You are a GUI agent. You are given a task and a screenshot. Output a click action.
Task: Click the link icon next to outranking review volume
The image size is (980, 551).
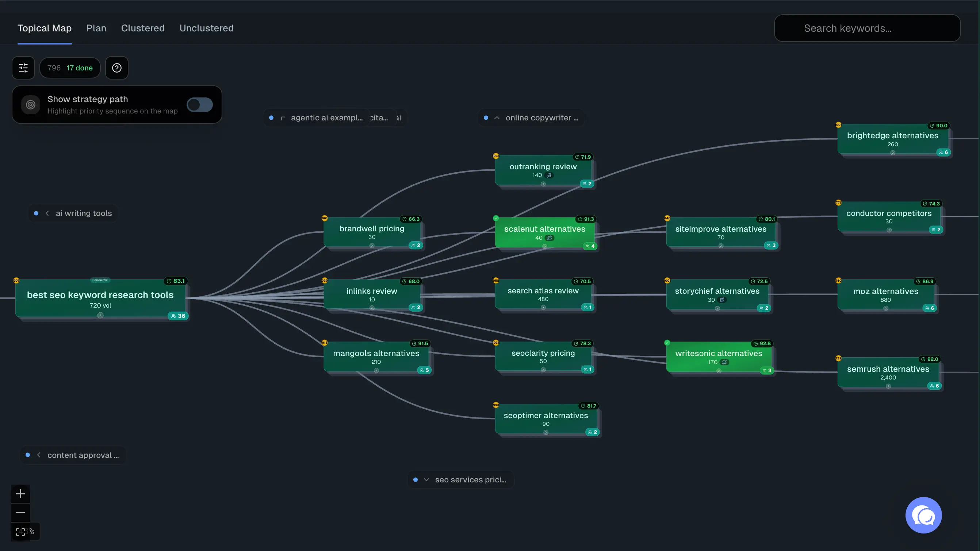[549, 175]
